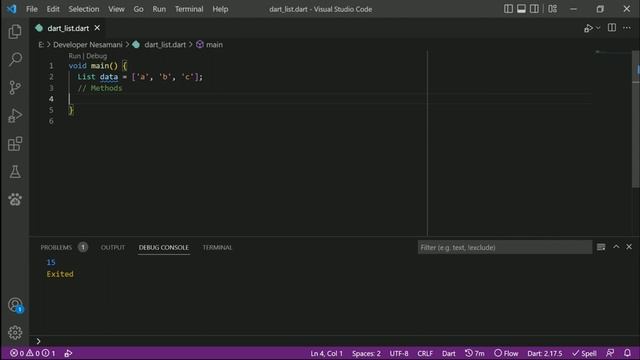Expand Developer Nesamani breadcrumb

pos(87,44)
